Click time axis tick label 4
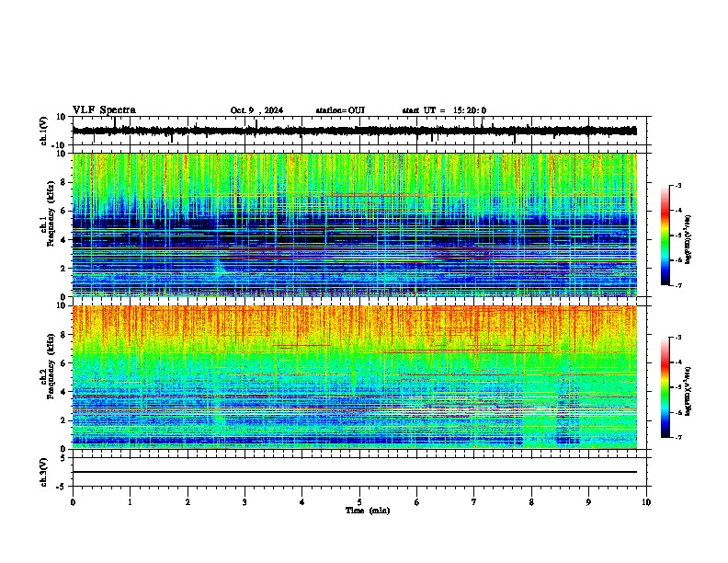 302,502
